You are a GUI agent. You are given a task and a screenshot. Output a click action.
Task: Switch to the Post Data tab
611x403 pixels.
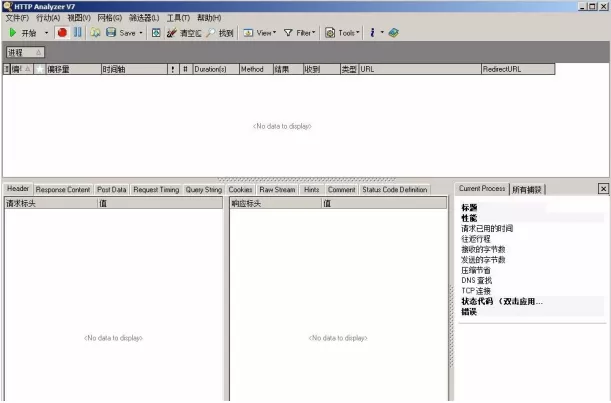coord(111,190)
